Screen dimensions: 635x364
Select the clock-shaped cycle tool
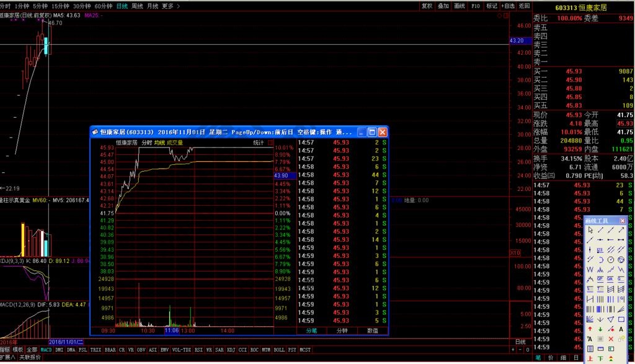(611, 259)
